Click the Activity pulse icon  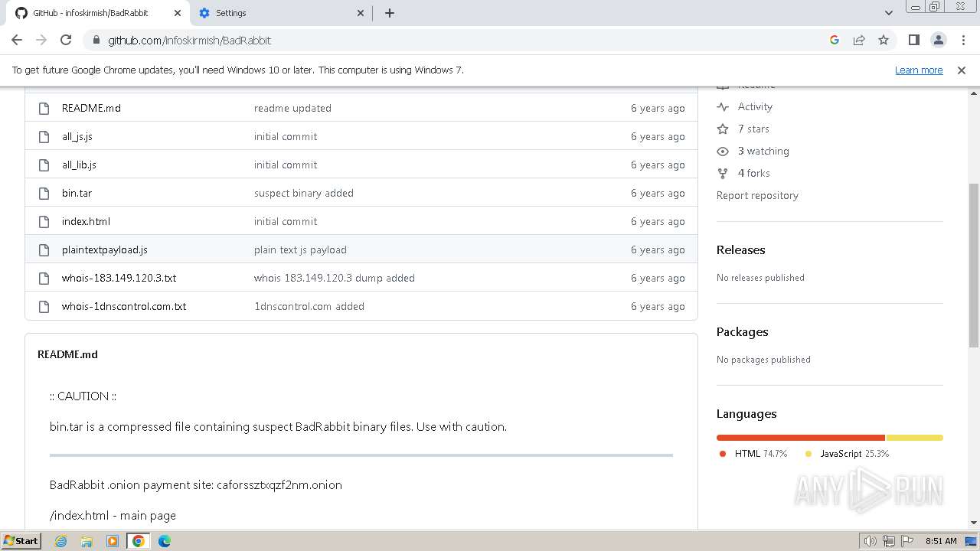coord(723,106)
